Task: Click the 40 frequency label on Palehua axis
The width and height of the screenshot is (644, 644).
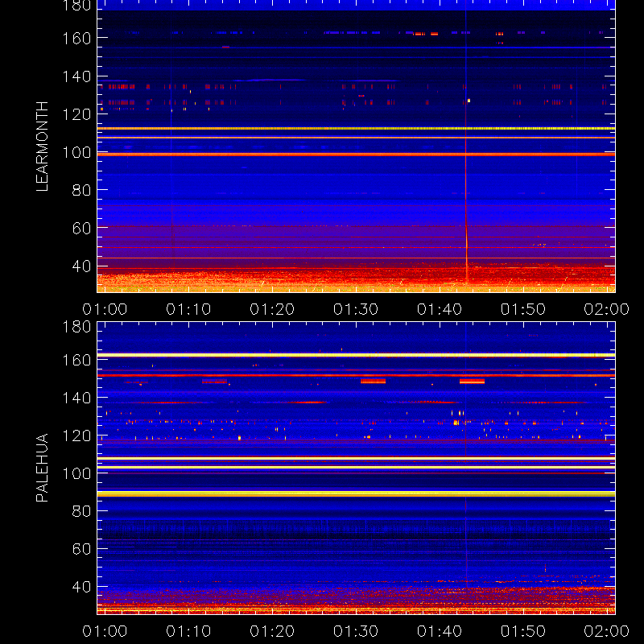Action: (x=82, y=587)
